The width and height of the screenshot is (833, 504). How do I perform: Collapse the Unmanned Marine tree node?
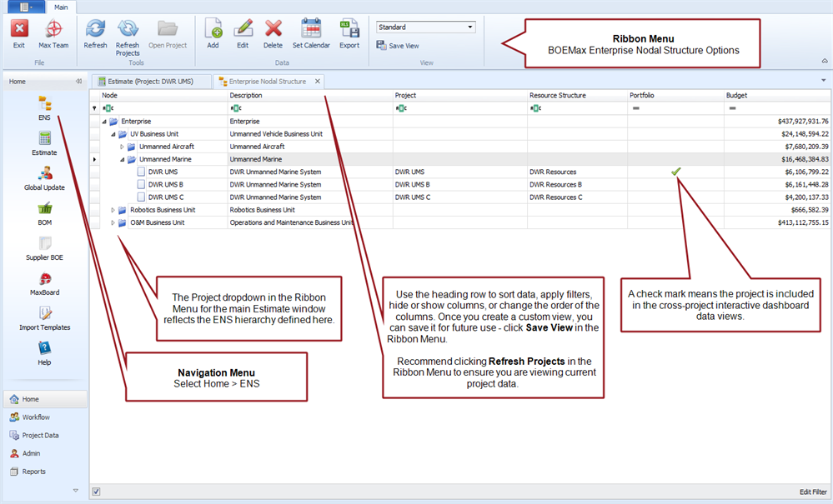pos(123,159)
